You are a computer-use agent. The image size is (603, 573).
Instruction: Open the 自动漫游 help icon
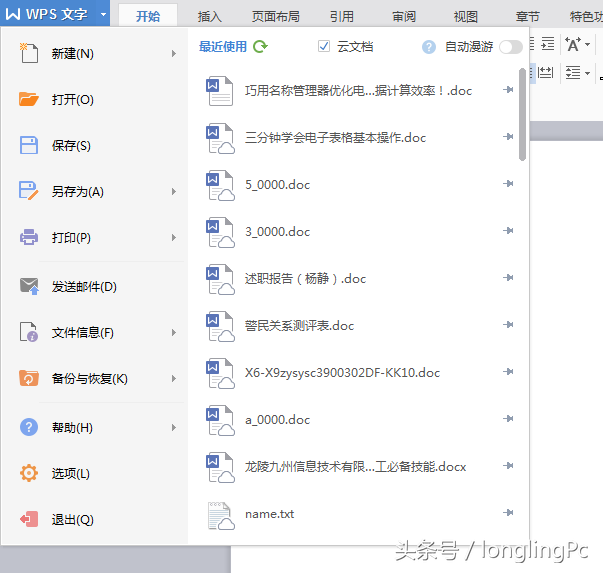click(429, 47)
